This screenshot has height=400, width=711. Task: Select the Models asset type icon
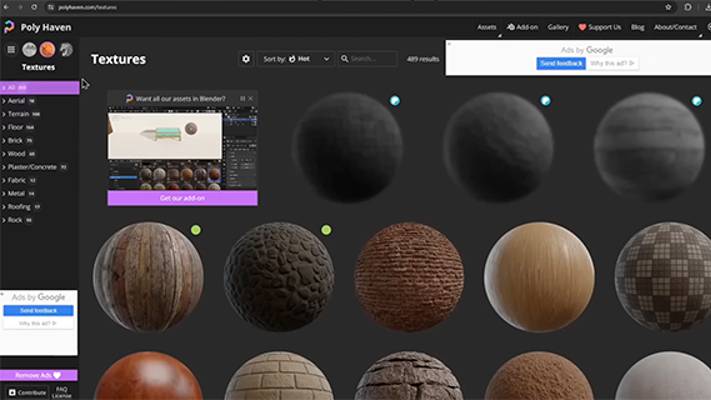[x=66, y=49]
